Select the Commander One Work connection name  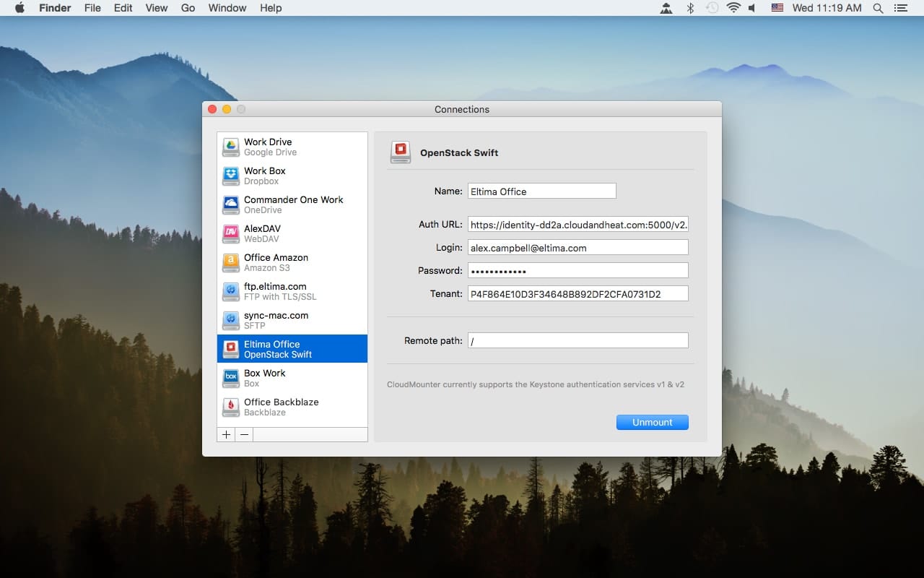(x=294, y=200)
